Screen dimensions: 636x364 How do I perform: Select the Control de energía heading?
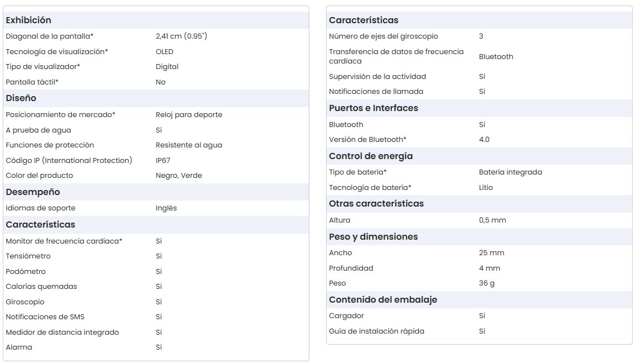(x=371, y=156)
